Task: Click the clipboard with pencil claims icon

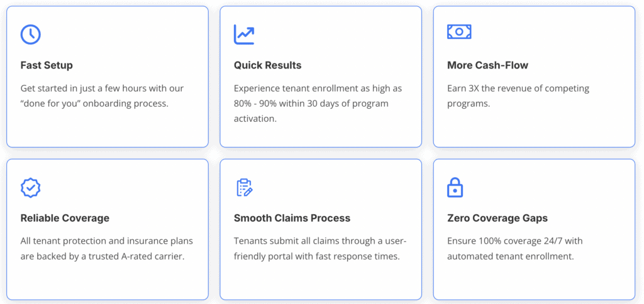Action: [x=244, y=187]
